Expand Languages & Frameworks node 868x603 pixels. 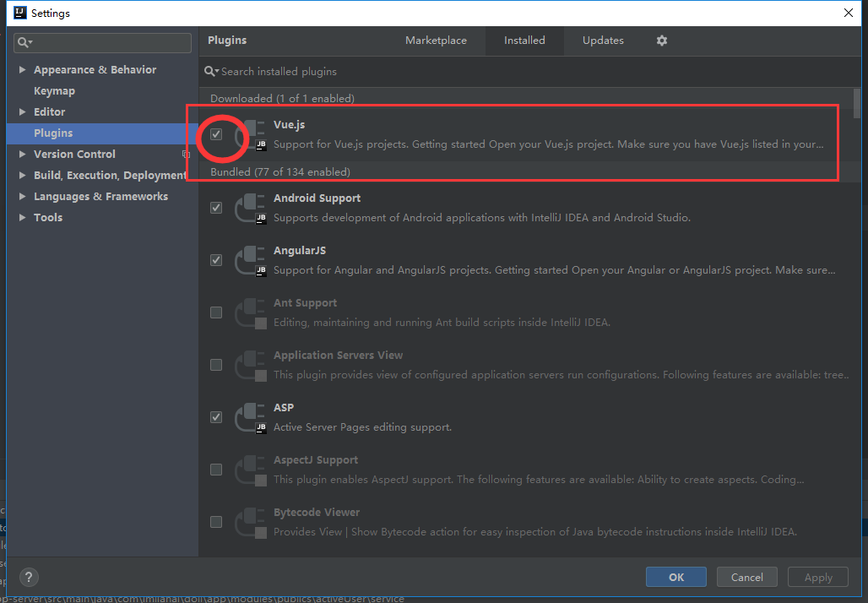pos(22,196)
